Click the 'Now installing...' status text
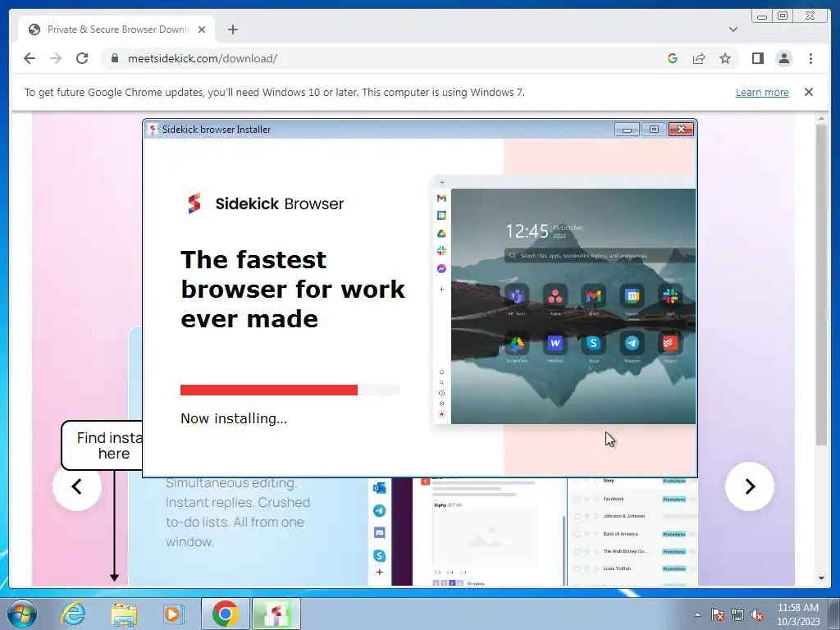 [234, 418]
